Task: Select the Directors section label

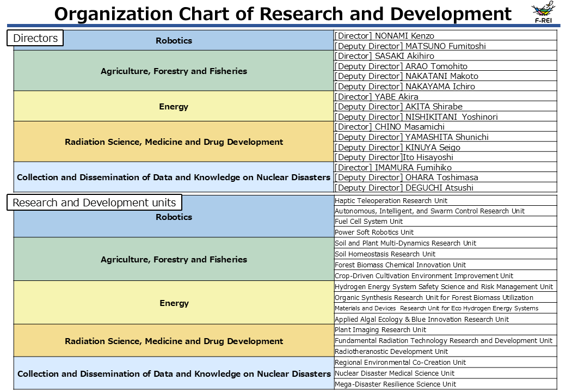Action: tap(35, 38)
